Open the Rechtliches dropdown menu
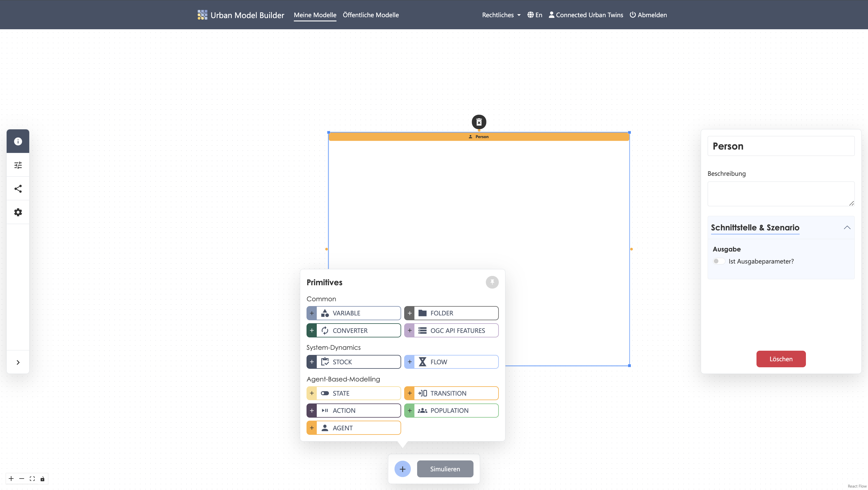This screenshot has height=490, width=868. point(501,15)
